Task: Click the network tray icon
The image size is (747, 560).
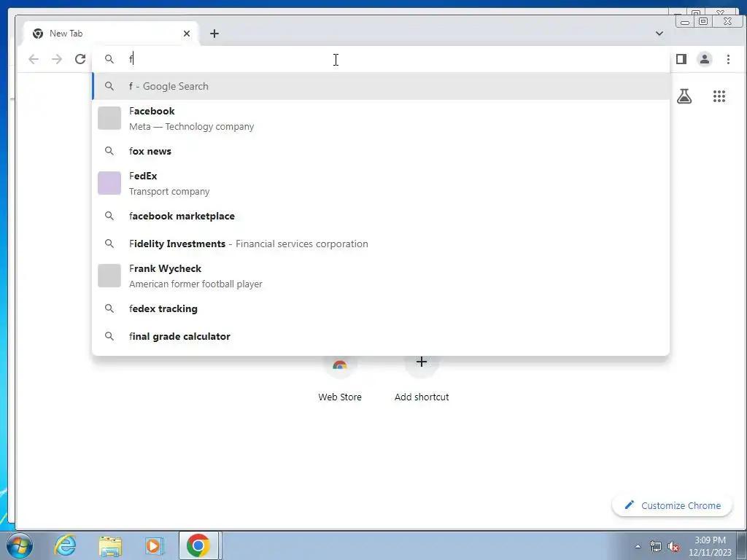Action: tap(656, 546)
